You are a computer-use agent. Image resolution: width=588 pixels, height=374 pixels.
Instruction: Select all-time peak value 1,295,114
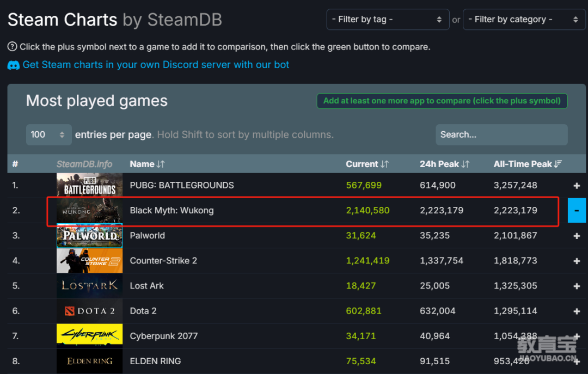pos(516,311)
